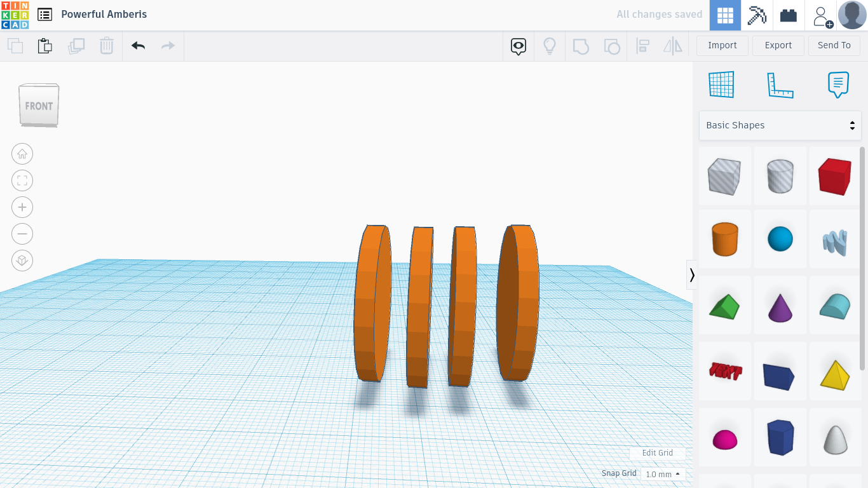Image resolution: width=868 pixels, height=488 pixels.
Task: Click the Ungroup shapes icon
Action: tap(612, 46)
